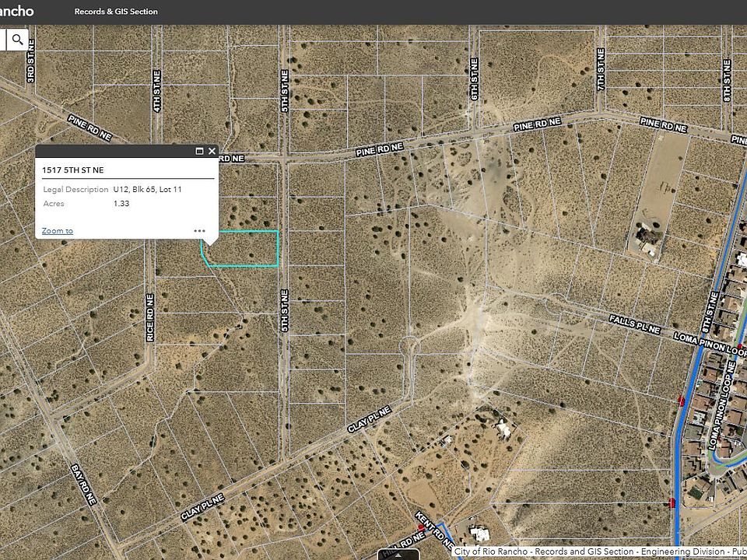Viewport: 747px width, 560px height.
Task: Click inside the cyan highlighted parcel
Action: [243, 249]
